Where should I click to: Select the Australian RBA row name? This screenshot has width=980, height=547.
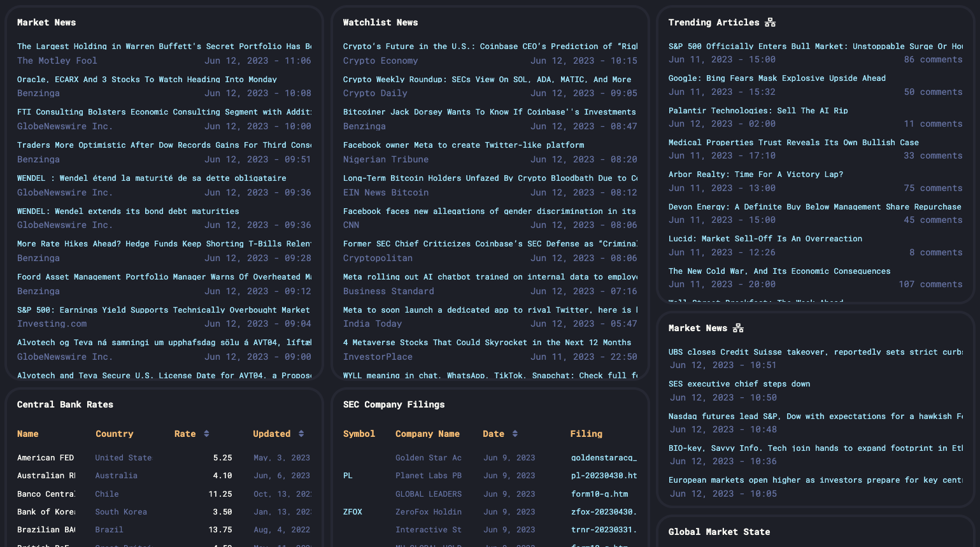pyautogui.click(x=46, y=476)
